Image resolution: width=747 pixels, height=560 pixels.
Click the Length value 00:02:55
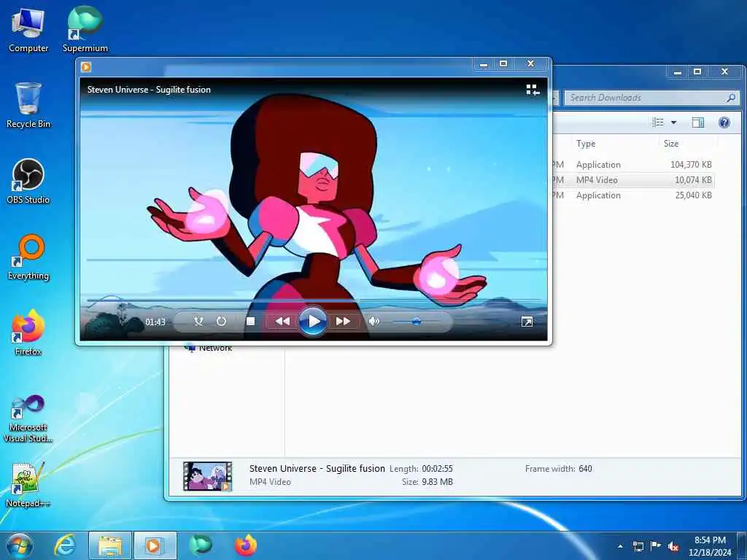pos(437,469)
